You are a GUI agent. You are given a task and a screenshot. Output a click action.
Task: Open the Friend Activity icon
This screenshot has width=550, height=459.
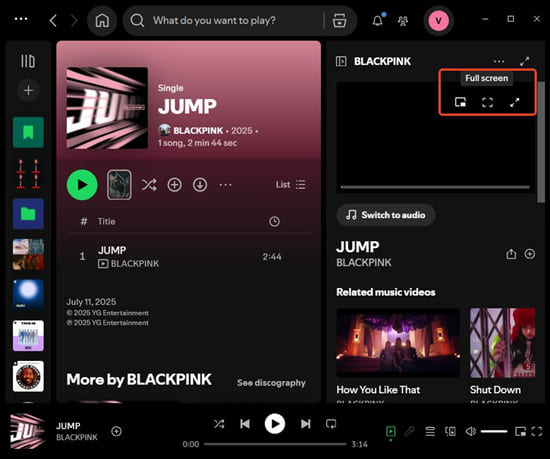403,21
